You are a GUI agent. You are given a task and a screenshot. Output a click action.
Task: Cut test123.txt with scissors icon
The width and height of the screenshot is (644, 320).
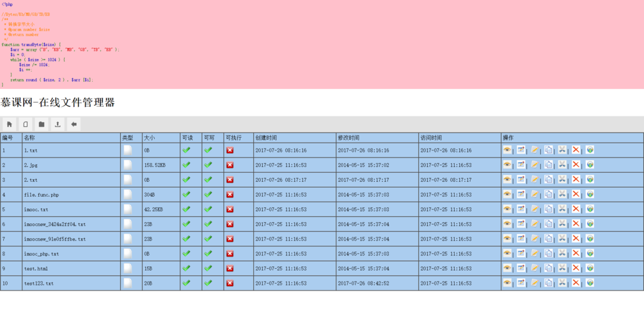pyautogui.click(x=562, y=283)
